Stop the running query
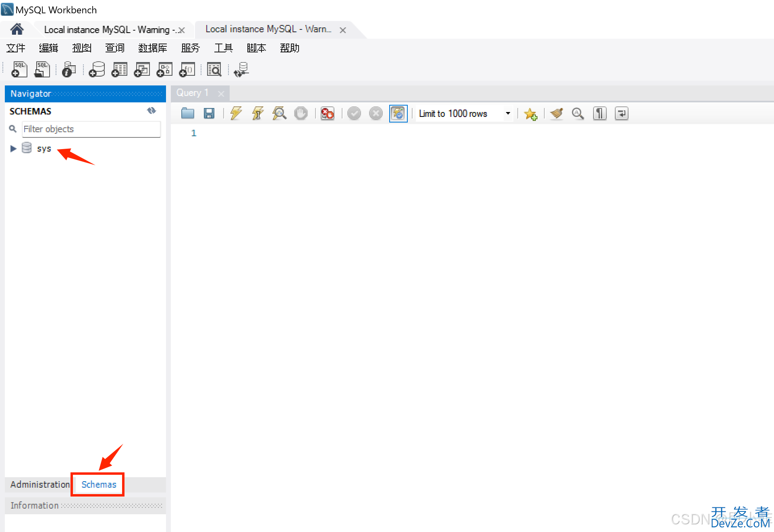Viewport: 774px width, 532px height. [301, 113]
